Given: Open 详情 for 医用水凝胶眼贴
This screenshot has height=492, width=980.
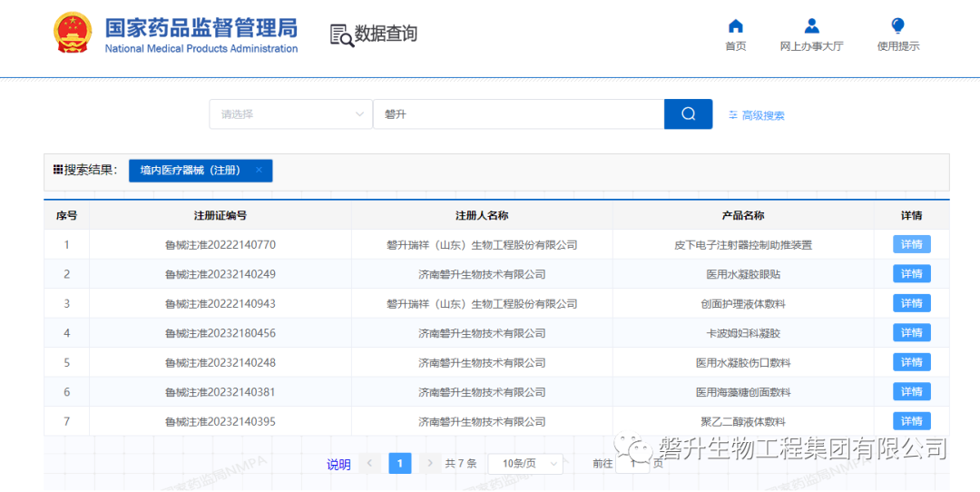Looking at the screenshot, I should 911,274.
